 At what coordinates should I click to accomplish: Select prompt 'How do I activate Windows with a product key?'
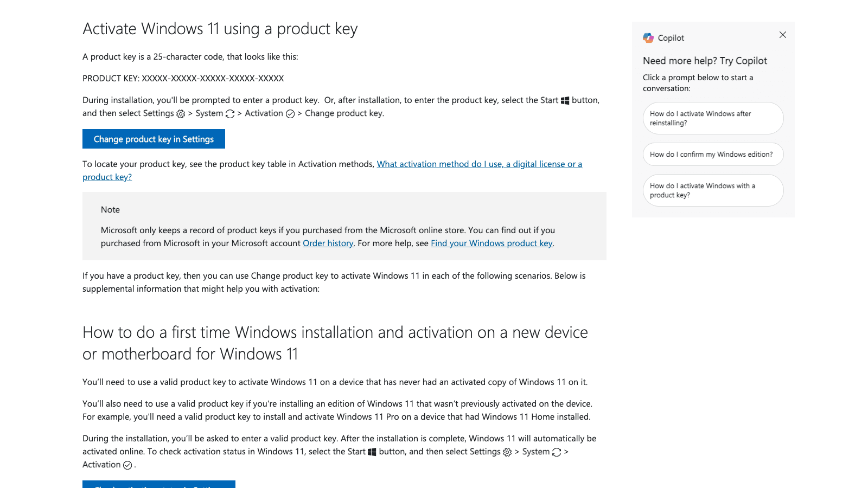point(713,190)
